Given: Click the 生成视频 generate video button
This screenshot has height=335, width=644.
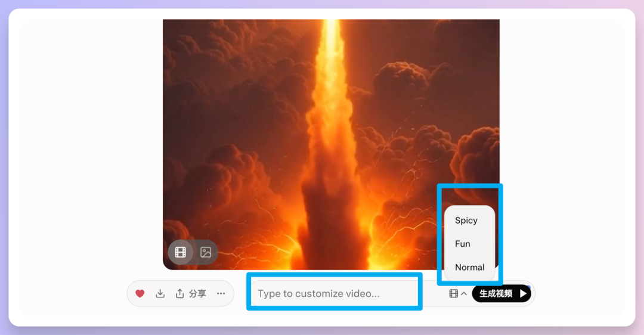Looking at the screenshot, I should [x=501, y=293].
